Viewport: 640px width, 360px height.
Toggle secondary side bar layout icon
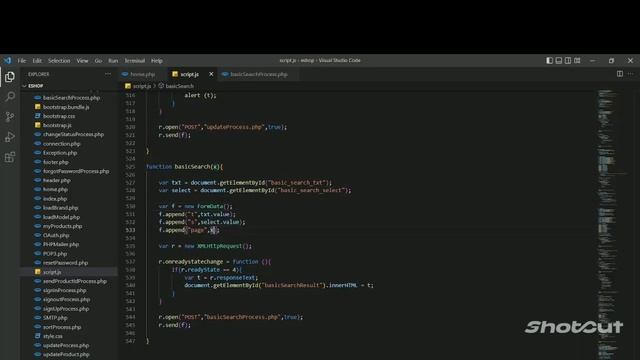(x=568, y=60)
